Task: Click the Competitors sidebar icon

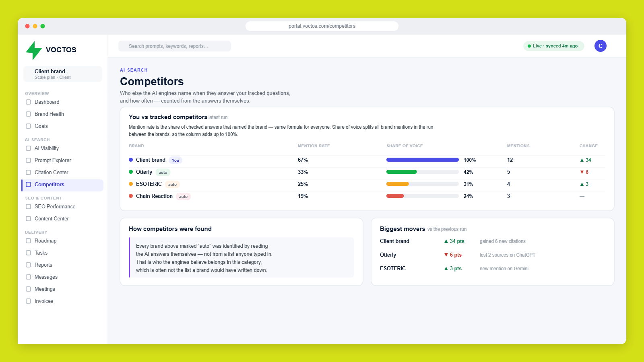Action: [28, 185]
